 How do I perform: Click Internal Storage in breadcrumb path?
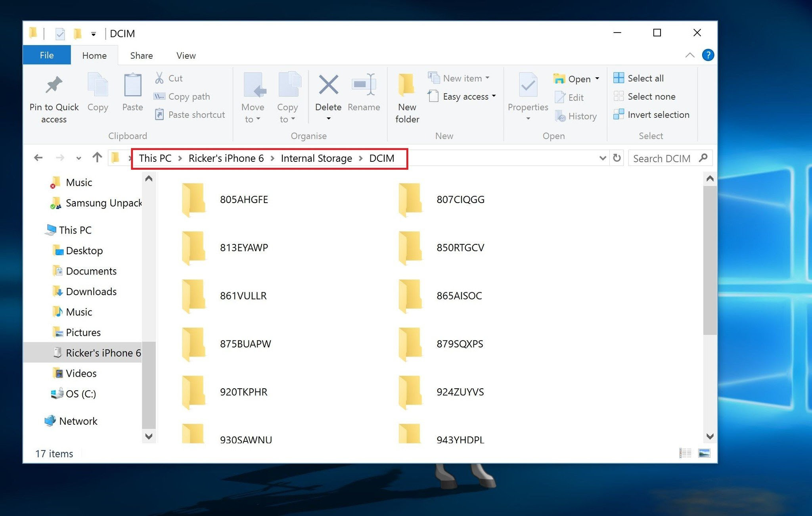coord(316,158)
